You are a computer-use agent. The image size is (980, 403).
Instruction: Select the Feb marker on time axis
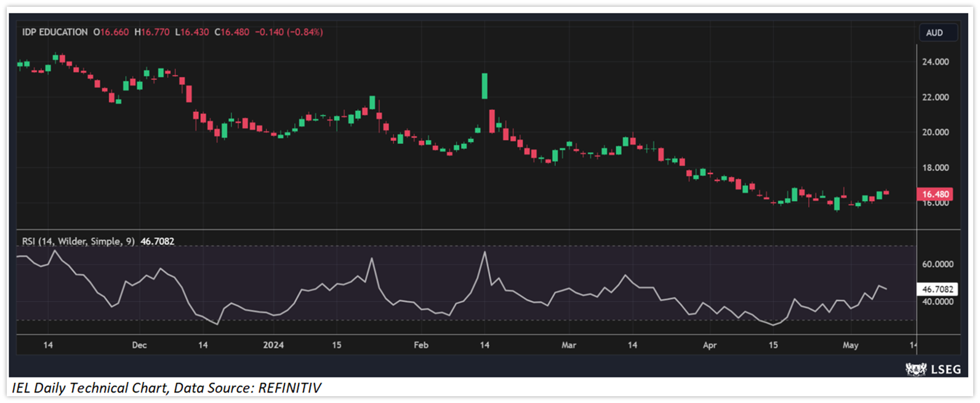(x=421, y=345)
